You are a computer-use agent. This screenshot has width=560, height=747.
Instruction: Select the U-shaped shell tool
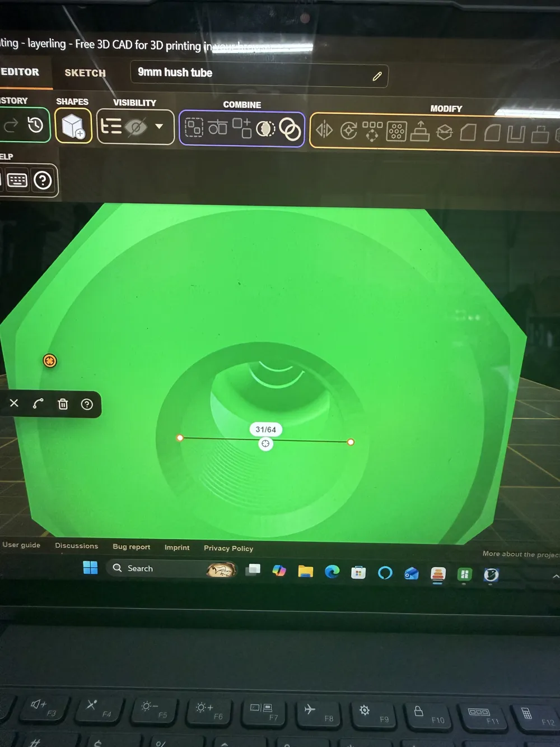516,134
